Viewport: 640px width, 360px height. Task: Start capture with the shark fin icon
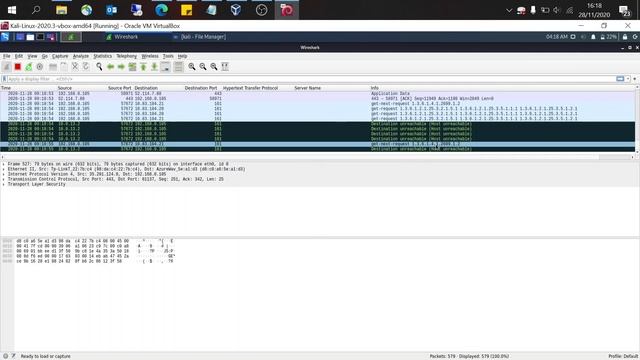pyautogui.click(x=7, y=67)
